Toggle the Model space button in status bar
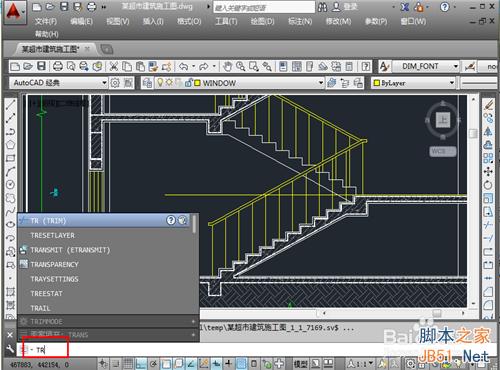500x370 pixels. click(x=301, y=364)
